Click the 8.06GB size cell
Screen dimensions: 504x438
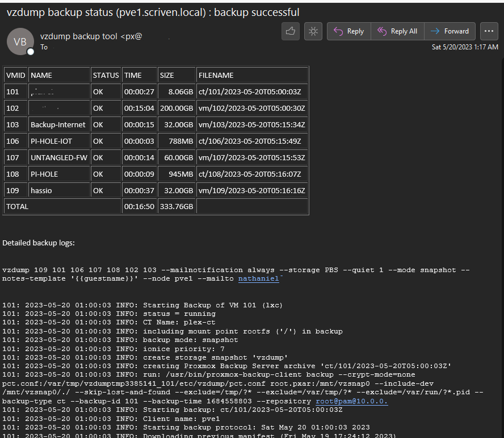[177, 91]
